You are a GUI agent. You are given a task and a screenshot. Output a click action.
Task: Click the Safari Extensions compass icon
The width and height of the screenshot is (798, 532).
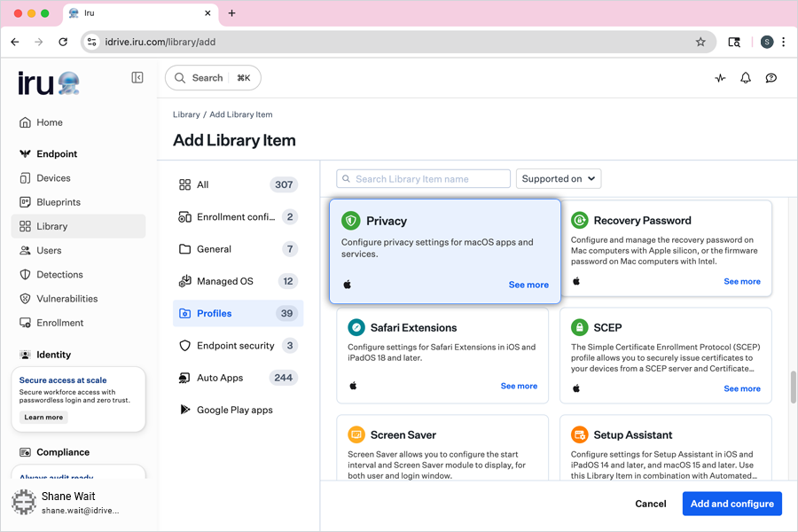coord(356,327)
